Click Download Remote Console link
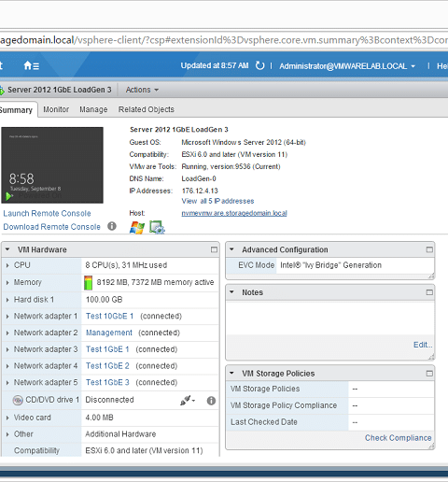This screenshot has height=482, width=448. 51,227
